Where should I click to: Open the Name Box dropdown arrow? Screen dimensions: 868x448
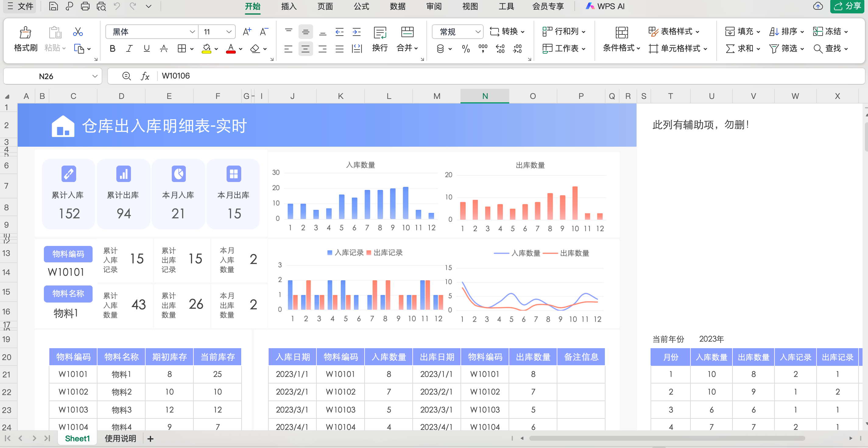[95, 76]
